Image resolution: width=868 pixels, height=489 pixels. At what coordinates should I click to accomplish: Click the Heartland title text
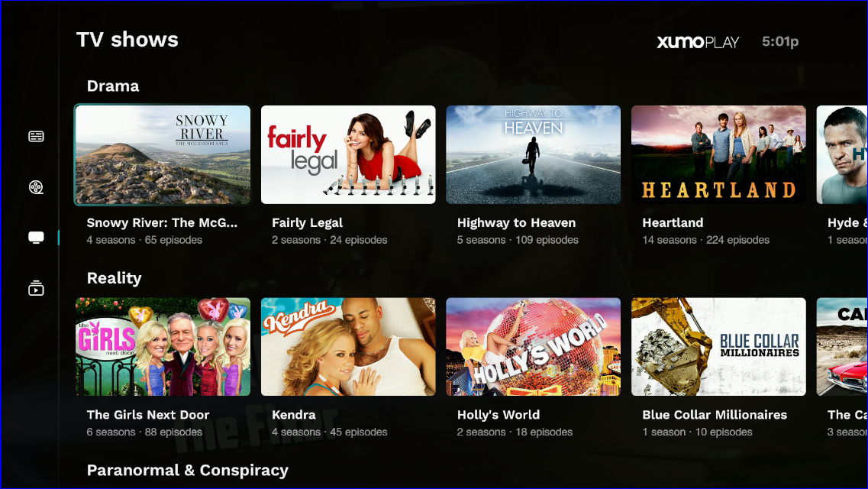point(673,222)
